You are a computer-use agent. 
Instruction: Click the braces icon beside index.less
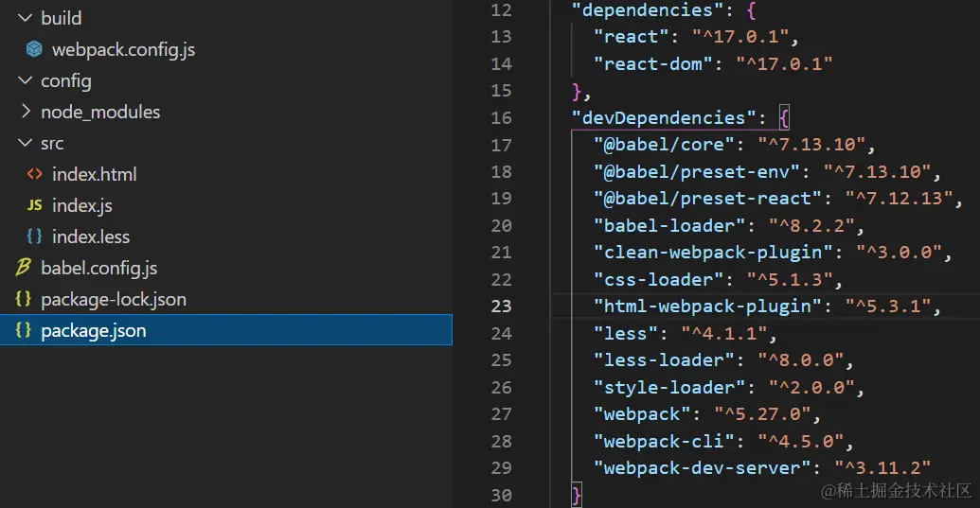(x=34, y=236)
